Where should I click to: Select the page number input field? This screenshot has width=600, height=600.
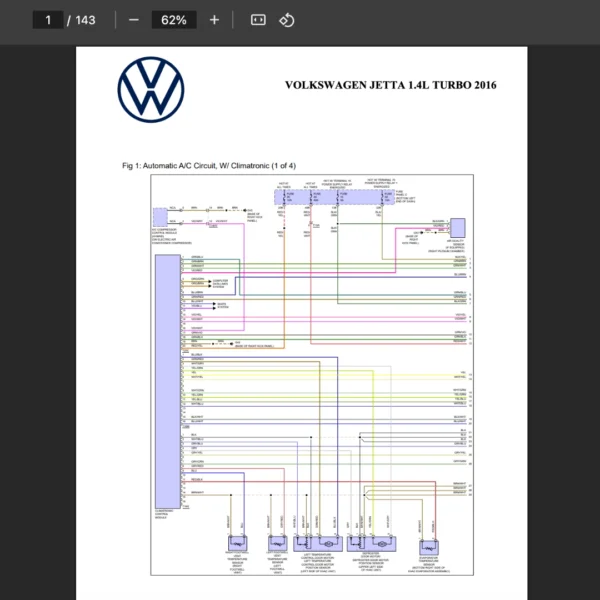[48, 20]
